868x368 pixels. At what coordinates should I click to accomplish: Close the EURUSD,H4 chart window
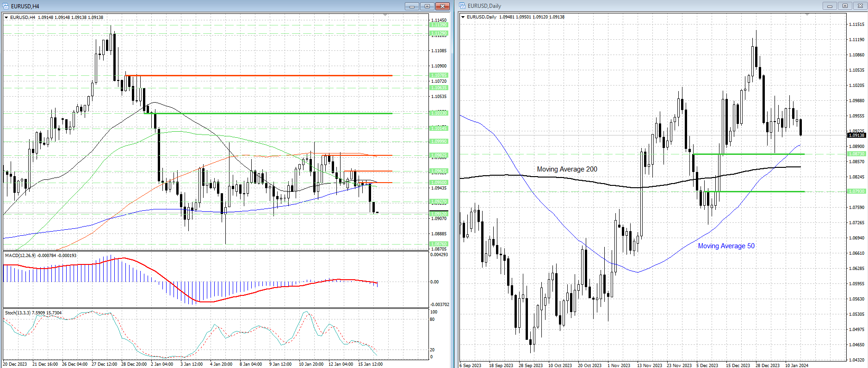coord(442,6)
